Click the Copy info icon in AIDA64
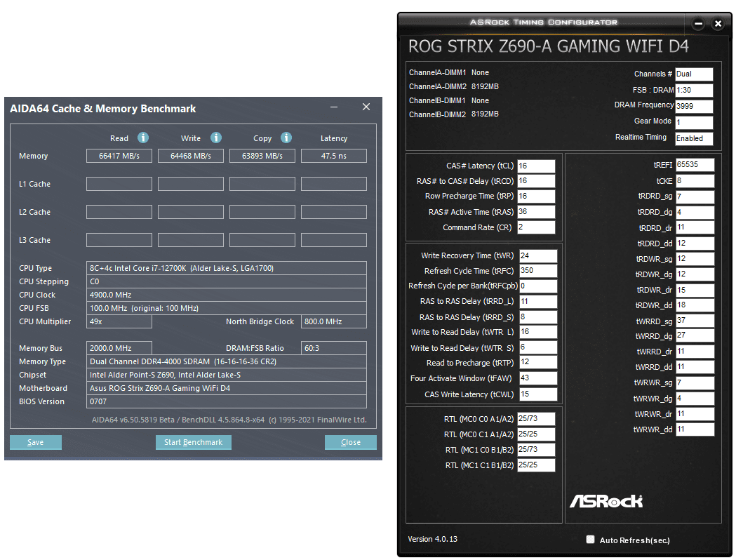Viewport: 736px width, 560px height. click(x=286, y=138)
